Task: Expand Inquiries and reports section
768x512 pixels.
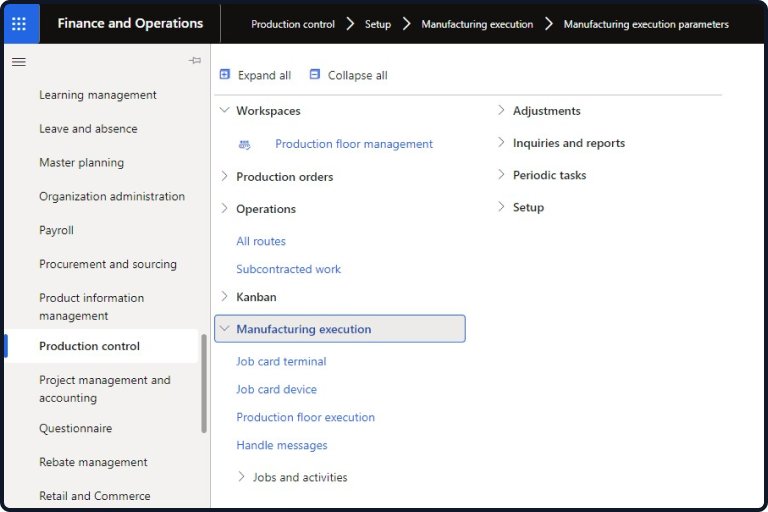Action: [x=501, y=143]
